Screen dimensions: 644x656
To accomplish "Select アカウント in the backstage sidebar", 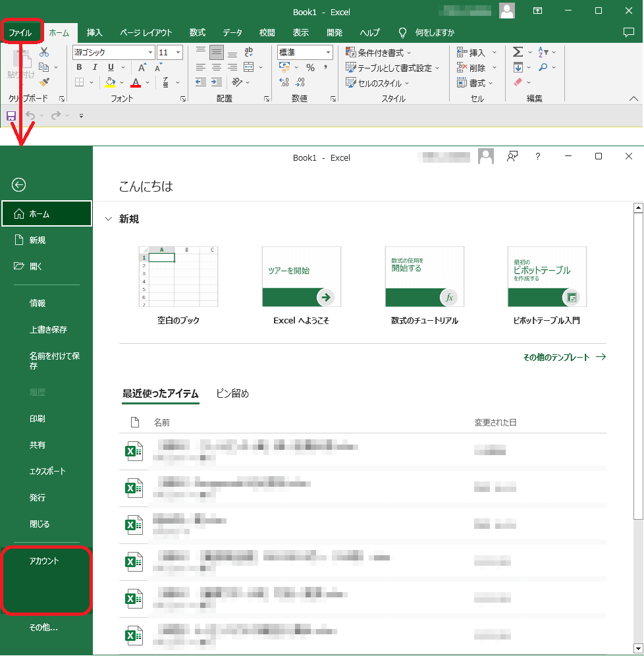I will point(44,561).
